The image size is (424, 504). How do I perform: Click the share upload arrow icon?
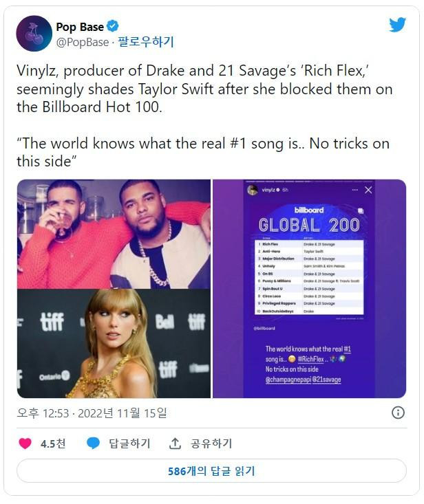pos(176,443)
